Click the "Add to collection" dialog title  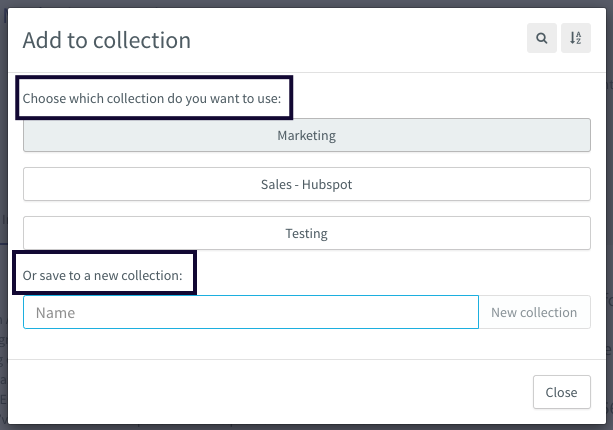tap(107, 40)
